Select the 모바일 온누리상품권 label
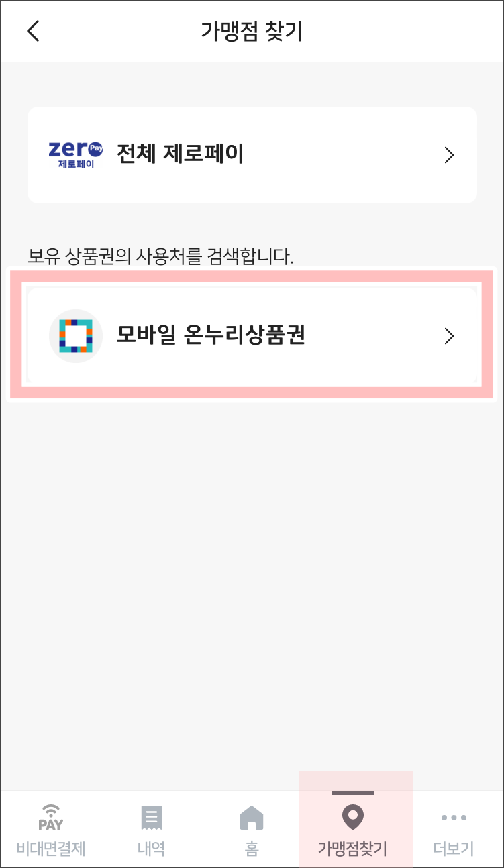This screenshot has height=868, width=504. (211, 335)
